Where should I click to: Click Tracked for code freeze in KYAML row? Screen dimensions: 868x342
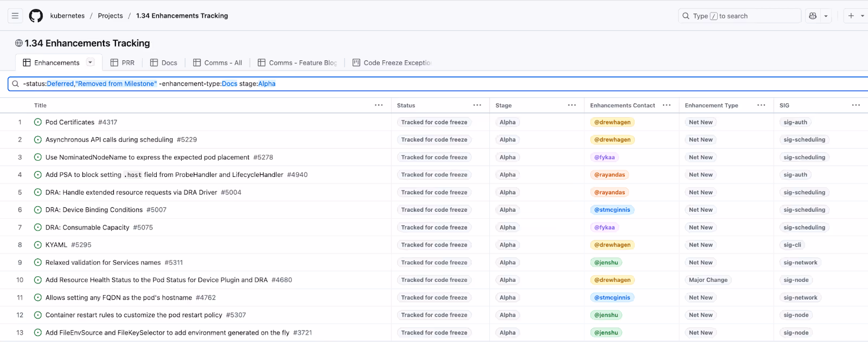434,245
